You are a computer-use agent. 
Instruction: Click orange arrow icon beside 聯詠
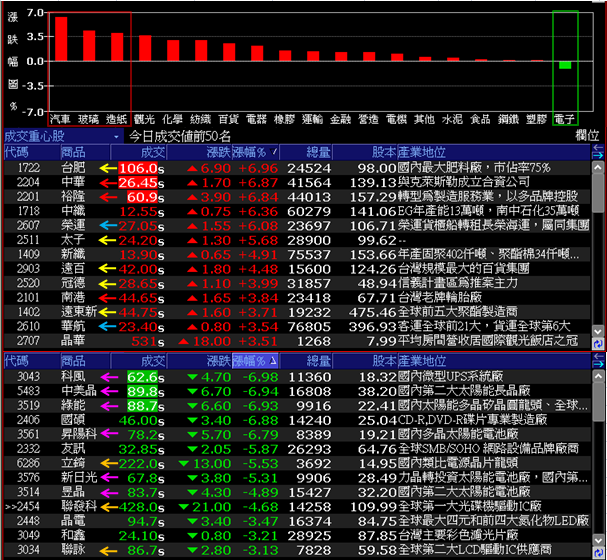pyautogui.click(x=108, y=550)
